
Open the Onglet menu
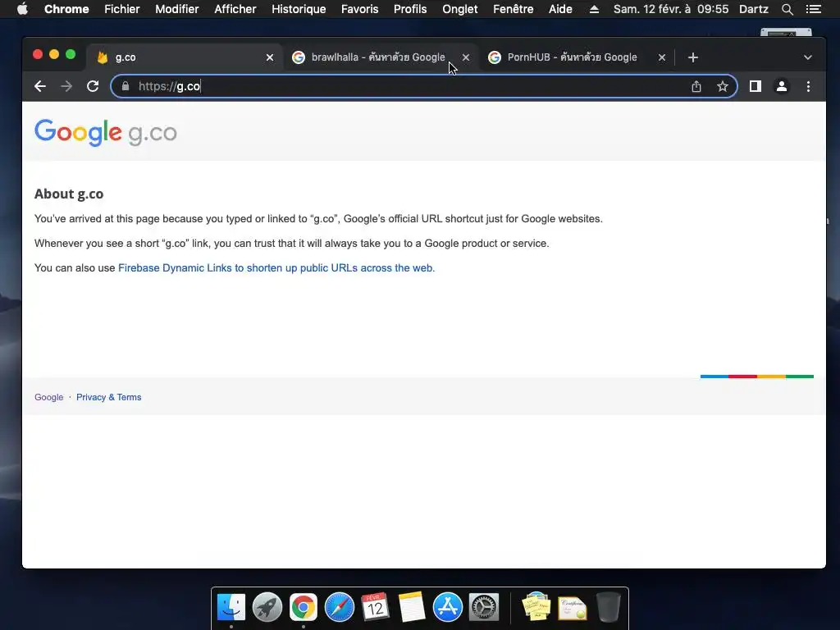pyautogui.click(x=459, y=9)
